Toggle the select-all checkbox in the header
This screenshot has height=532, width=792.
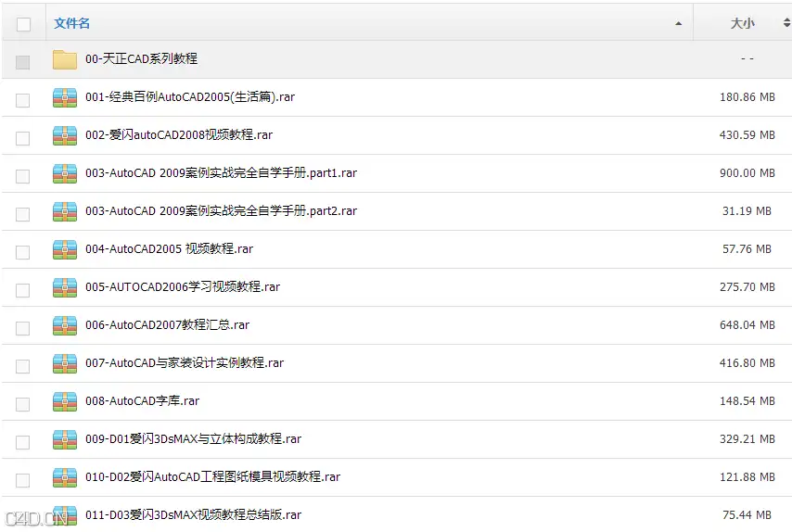point(23,24)
